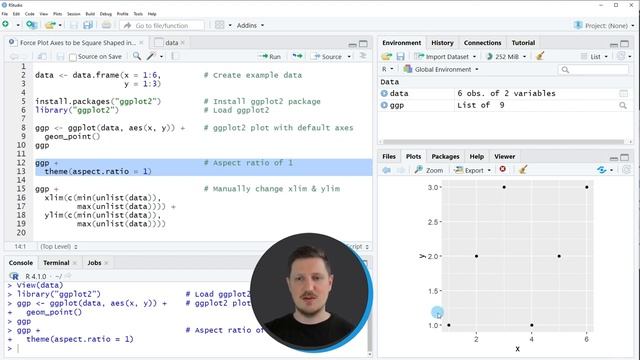Viewport: 640px width, 360px height.
Task: Click the Re-run previous code region icon
Action: pos(298,56)
